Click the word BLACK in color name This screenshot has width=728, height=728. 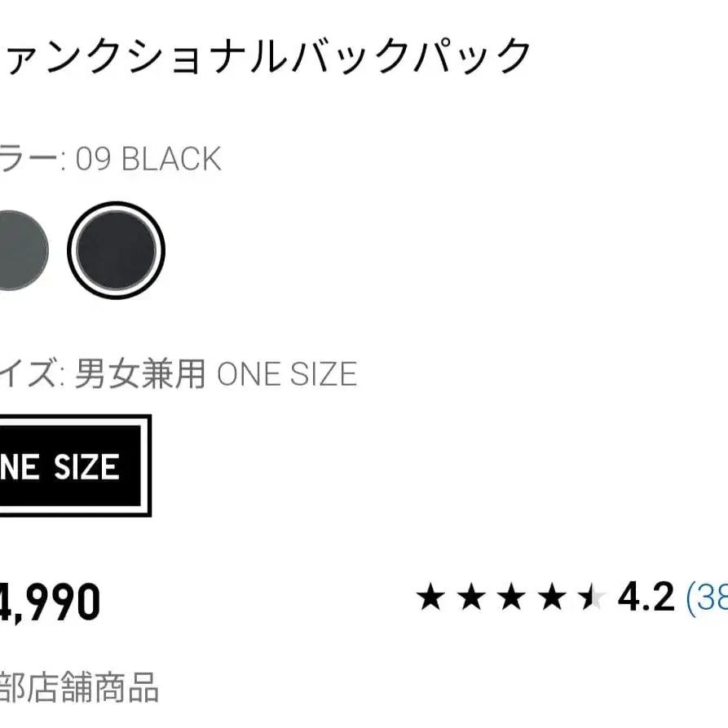171,159
